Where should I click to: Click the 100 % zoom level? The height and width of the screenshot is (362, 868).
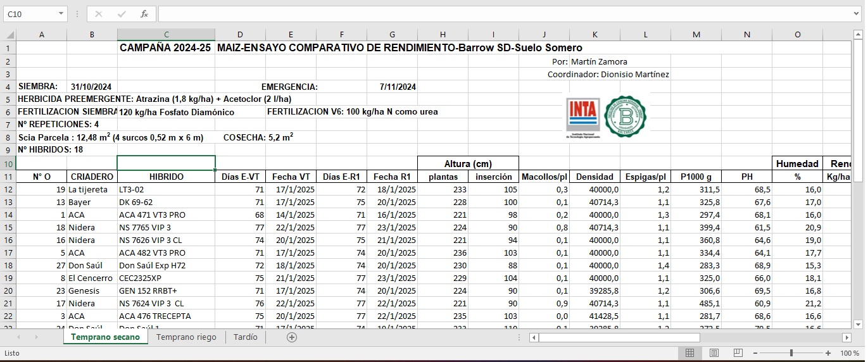849,353
